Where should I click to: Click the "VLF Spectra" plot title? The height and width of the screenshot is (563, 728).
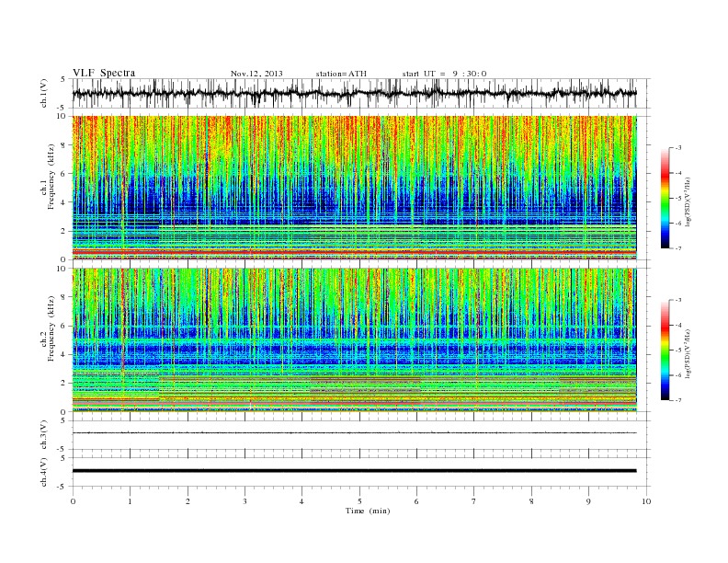tap(104, 73)
